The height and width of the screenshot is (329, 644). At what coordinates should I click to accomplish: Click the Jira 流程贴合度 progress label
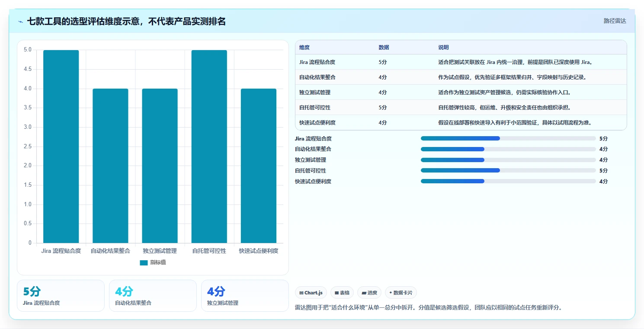pos(313,139)
